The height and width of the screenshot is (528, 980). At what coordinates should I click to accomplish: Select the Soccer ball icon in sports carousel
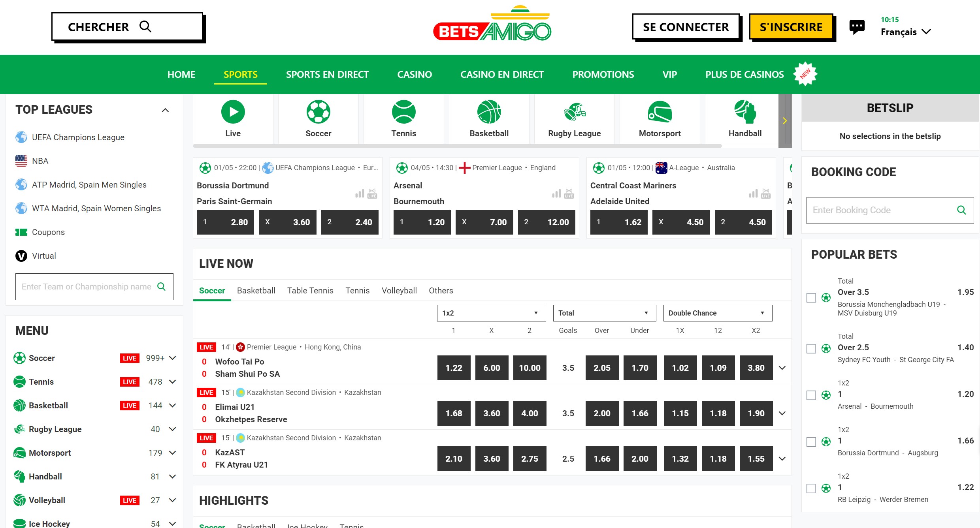click(x=318, y=112)
